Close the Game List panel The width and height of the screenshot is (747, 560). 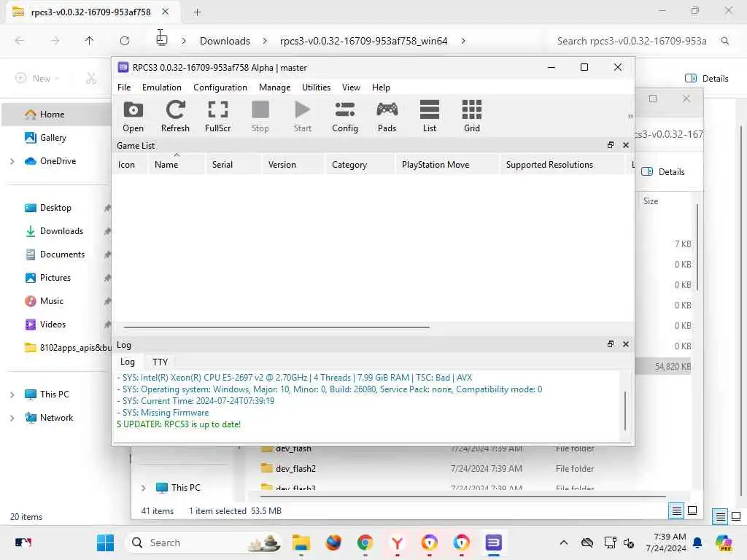click(x=625, y=145)
